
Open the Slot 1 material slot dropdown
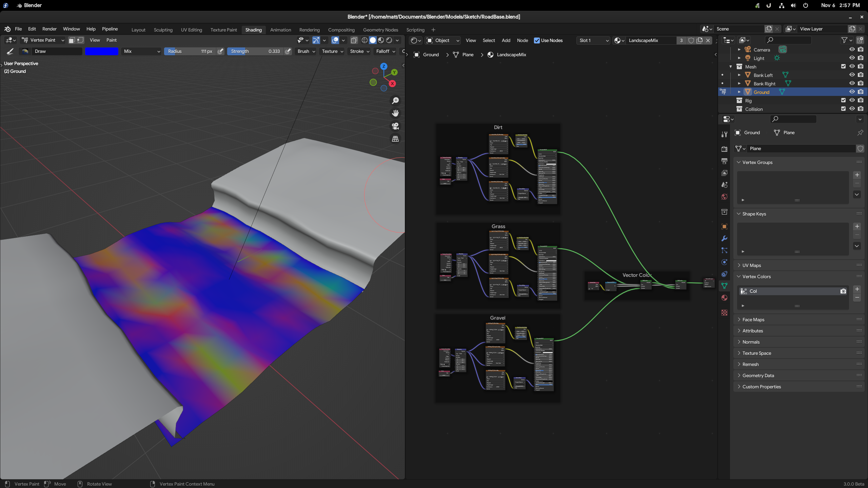tap(594, 40)
